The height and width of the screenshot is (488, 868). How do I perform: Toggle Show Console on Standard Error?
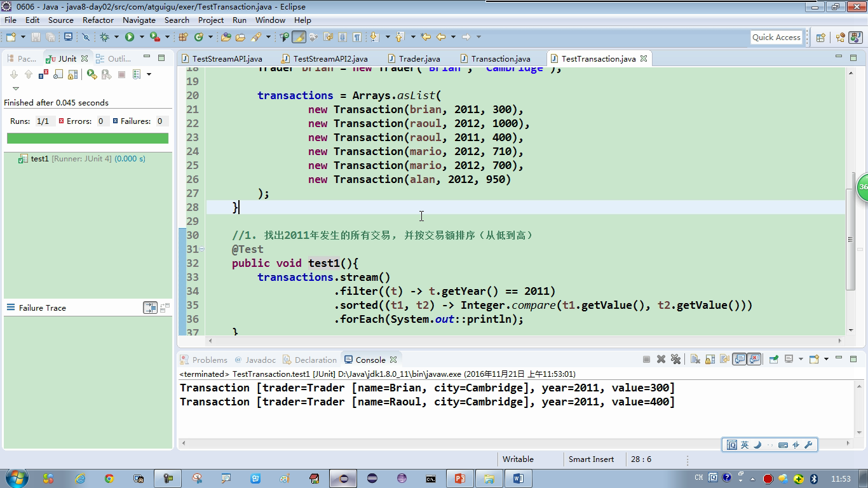(x=754, y=359)
